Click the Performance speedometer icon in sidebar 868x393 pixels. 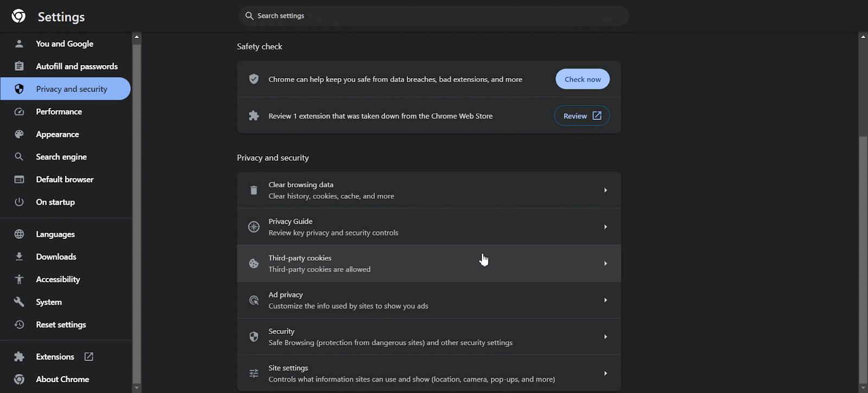(19, 111)
